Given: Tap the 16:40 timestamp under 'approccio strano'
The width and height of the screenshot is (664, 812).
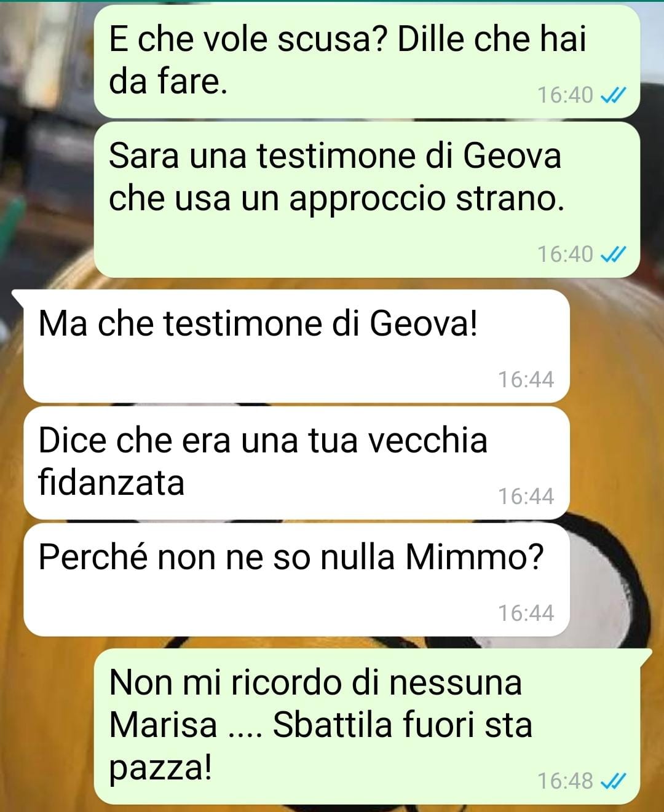Looking at the screenshot, I should point(565,254).
